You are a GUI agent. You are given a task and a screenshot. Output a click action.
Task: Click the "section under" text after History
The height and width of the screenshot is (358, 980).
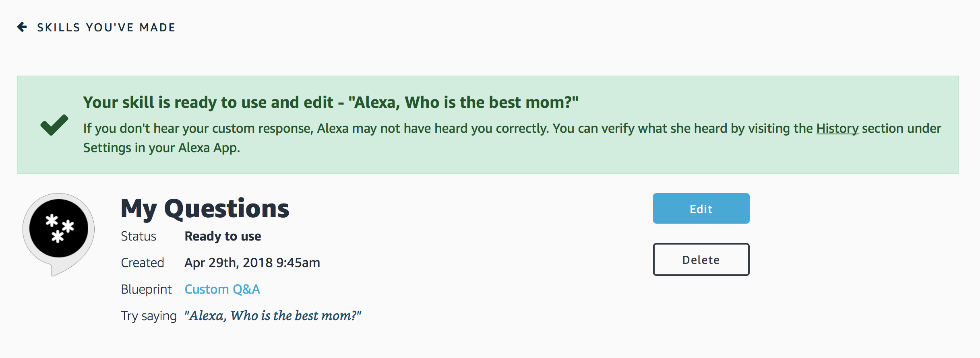pos(901,128)
